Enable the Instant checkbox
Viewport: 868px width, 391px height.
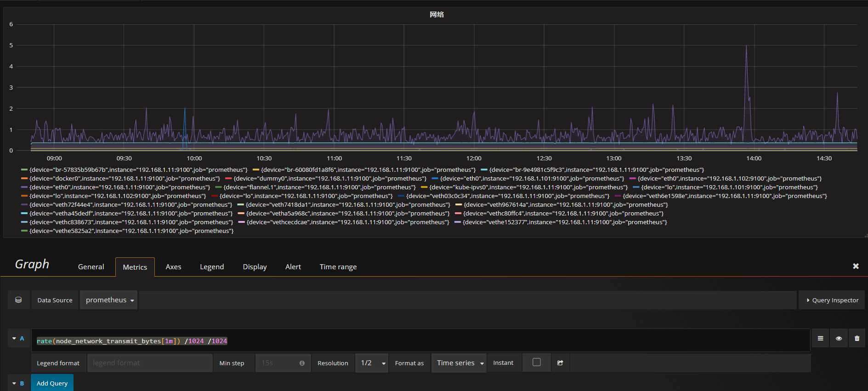click(x=536, y=362)
